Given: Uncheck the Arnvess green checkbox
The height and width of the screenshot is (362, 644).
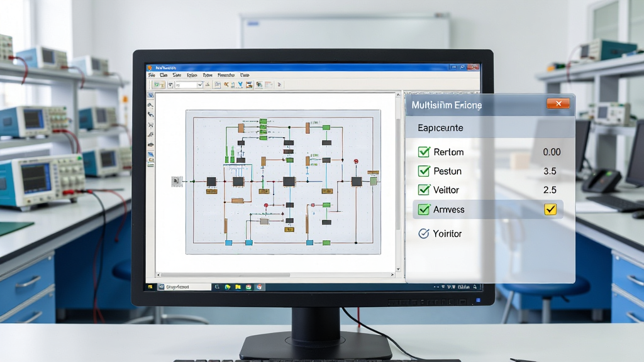Looking at the screenshot, I should pos(424,209).
